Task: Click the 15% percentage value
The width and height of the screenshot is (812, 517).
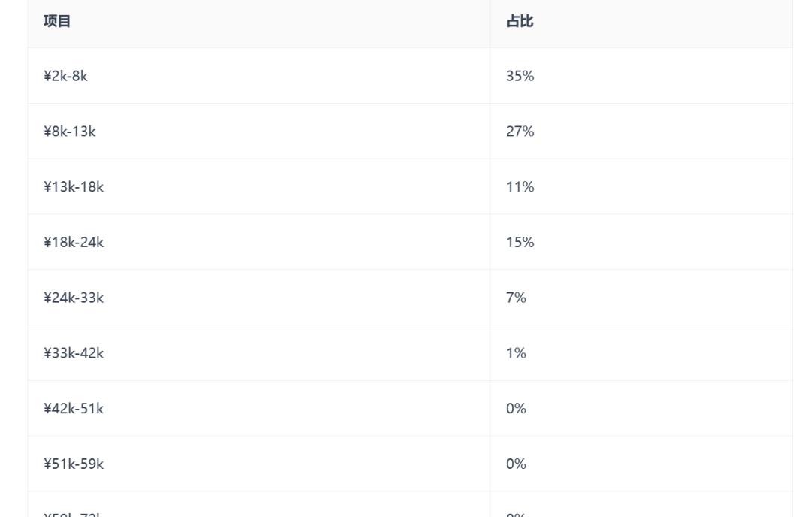Action: click(520, 242)
